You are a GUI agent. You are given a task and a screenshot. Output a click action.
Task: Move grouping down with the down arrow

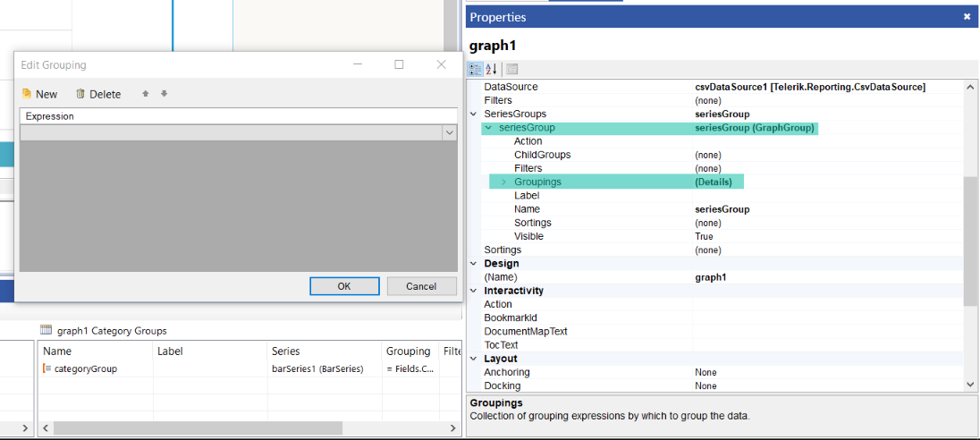coord(165,94)
